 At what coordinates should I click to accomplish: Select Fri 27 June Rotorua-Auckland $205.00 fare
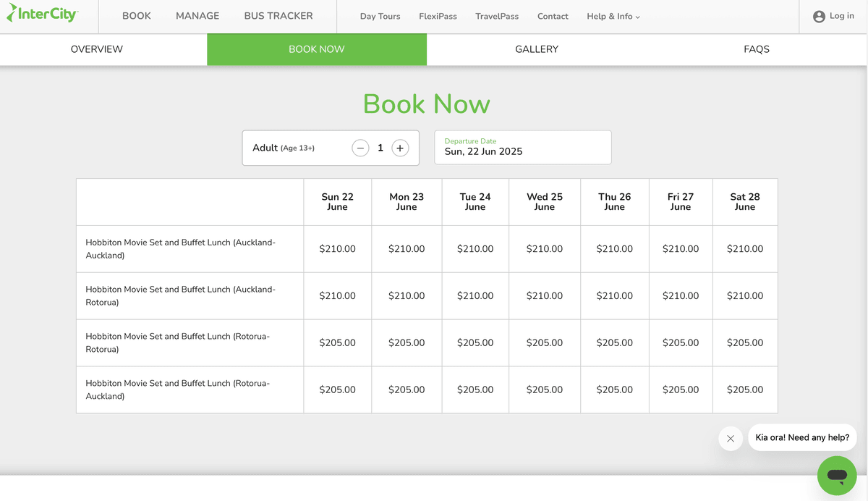tap(681, 390)
